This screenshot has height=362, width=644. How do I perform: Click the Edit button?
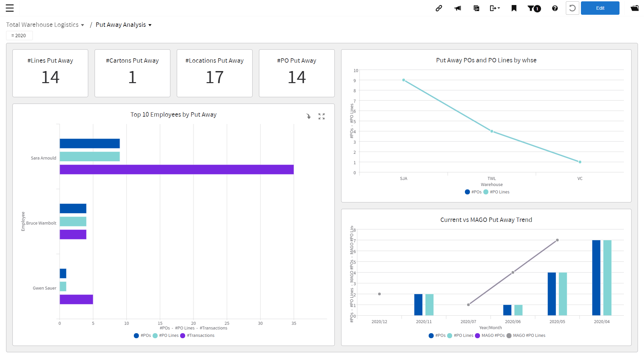pyautogui.click(x=600, y=8)
